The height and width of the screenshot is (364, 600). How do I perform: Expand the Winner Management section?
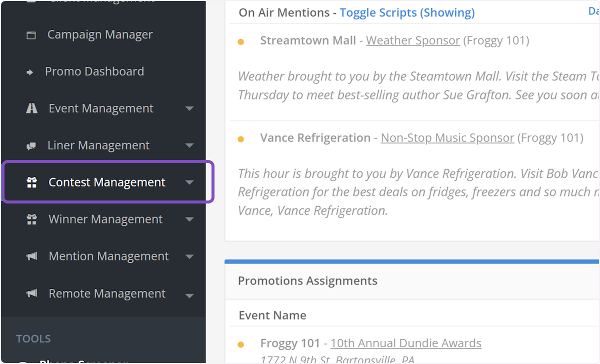189,219
